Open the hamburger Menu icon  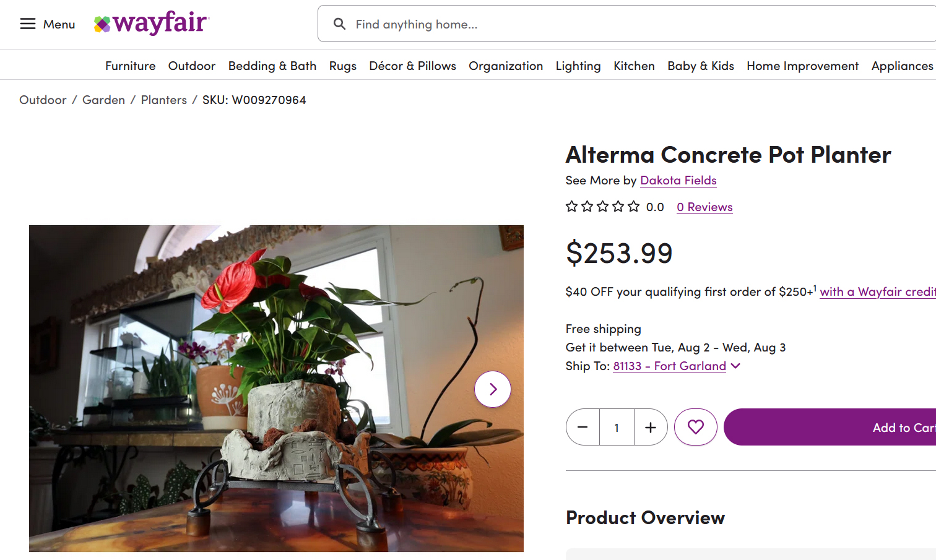(x=28, y=24)
